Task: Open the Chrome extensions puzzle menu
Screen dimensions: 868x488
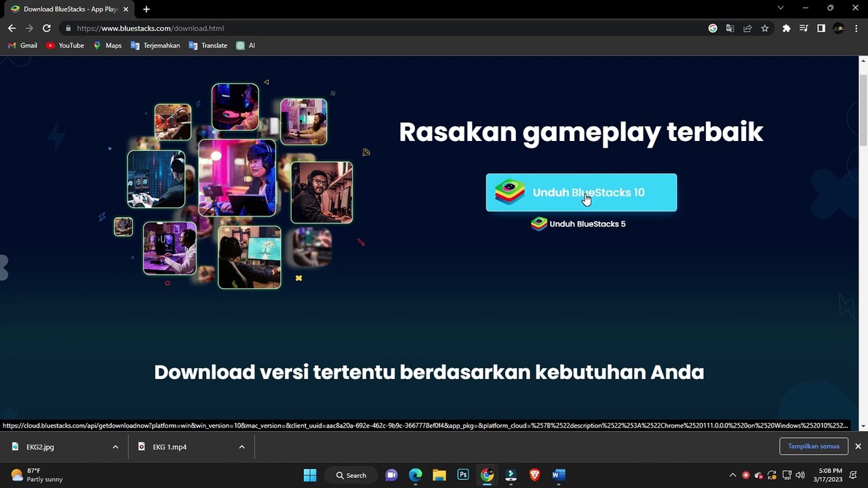Action: (x=787, y=28)
